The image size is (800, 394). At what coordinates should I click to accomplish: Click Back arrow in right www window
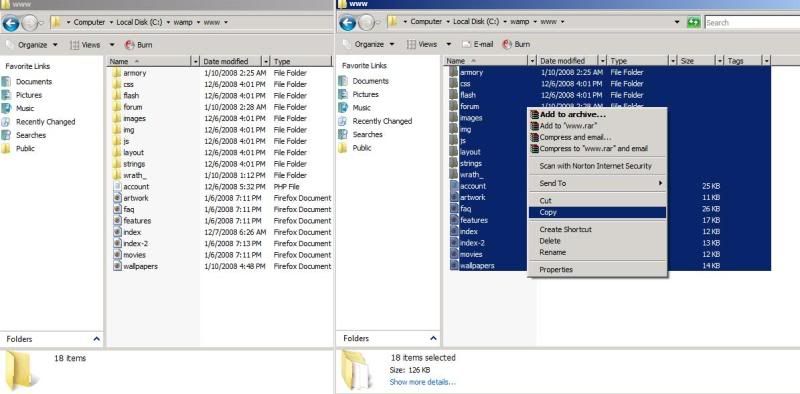(x=347, y=22)
